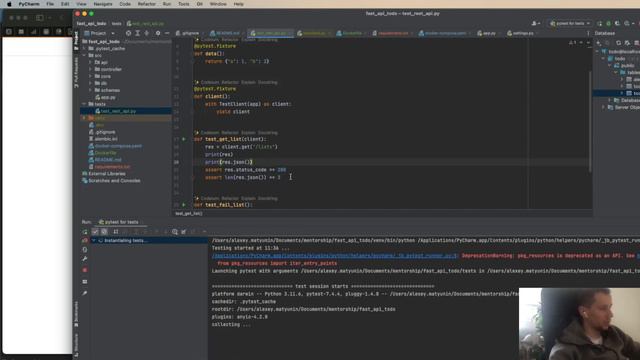Toggle auto-test in Run panel sidebar
The width and height of the screenshot is (640, 360).
84,249
